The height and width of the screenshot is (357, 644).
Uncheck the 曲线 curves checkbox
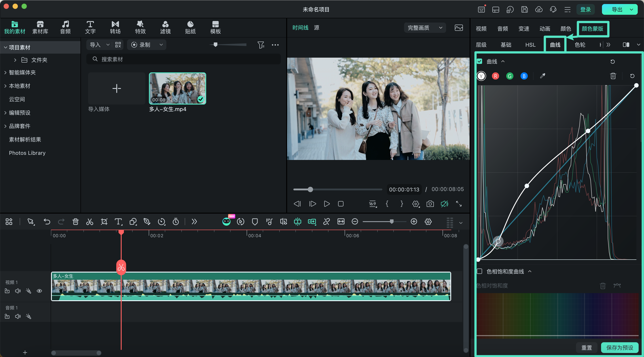click(x=479, y=61)
